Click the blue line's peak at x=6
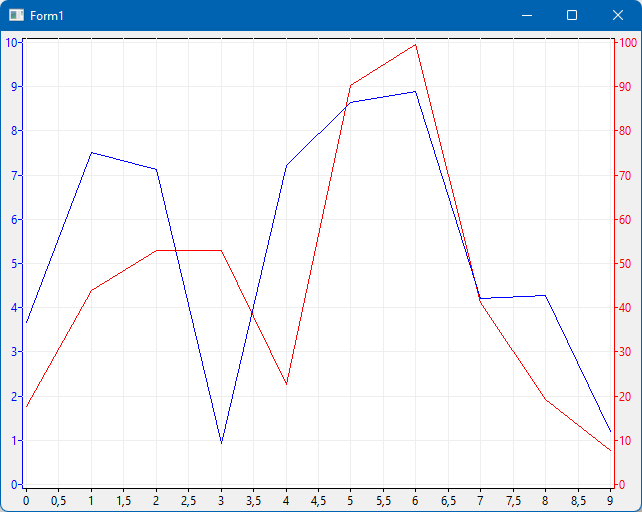 (415, 92)
